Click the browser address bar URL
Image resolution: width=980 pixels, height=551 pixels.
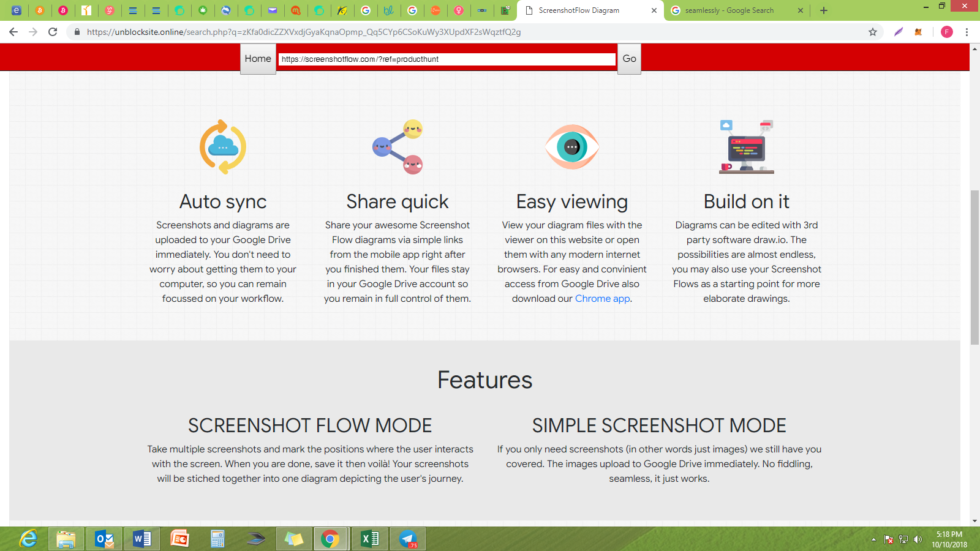coord(304,32)
